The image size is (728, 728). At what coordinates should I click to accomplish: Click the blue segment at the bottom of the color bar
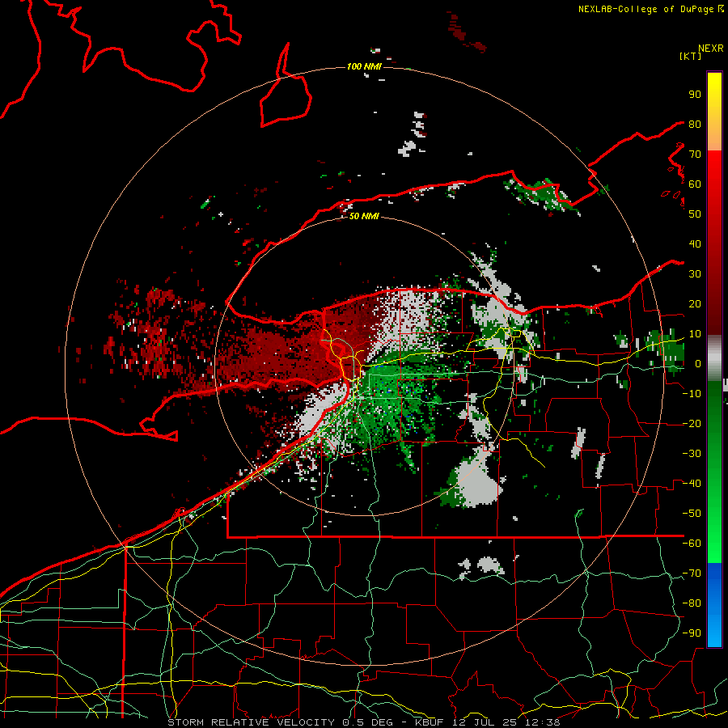[x=714, y=604]
